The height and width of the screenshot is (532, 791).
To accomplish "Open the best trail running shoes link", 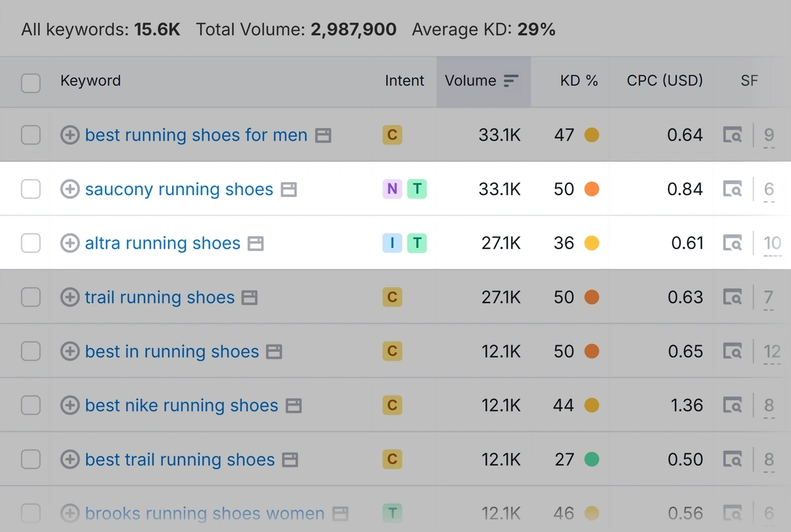I will pyautogui.click(x=180, y=459).
